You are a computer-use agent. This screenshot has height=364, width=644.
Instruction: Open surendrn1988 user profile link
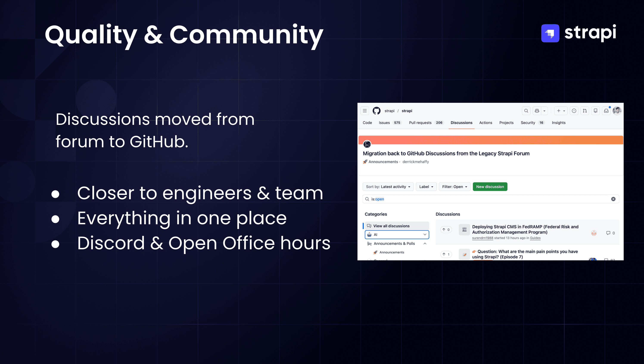pos(482,238)
